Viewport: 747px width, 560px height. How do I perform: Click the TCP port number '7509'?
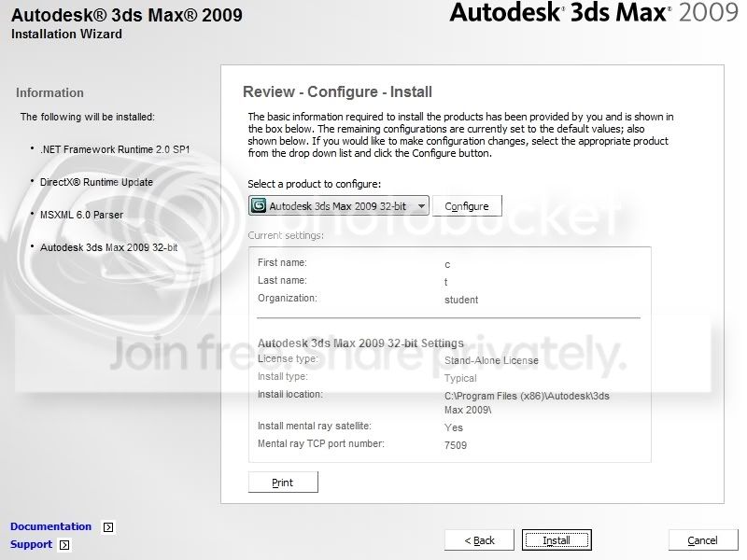pos(456,445)
